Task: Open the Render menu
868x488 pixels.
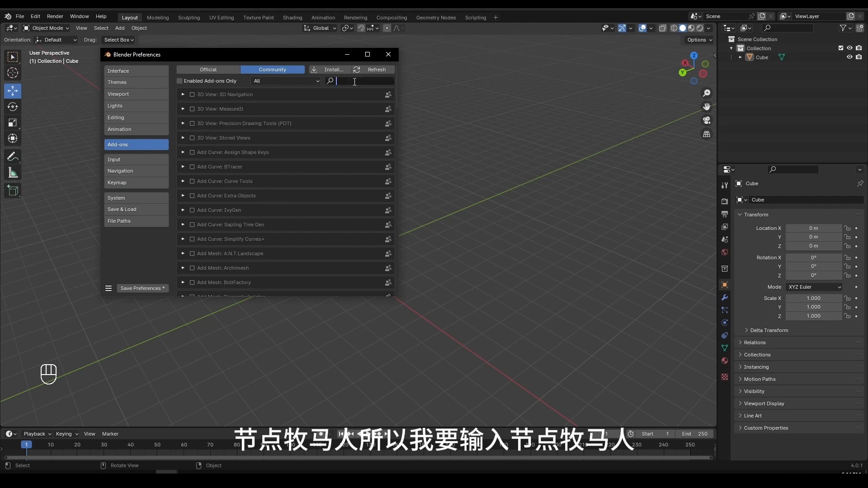Action: click(55, 16)
